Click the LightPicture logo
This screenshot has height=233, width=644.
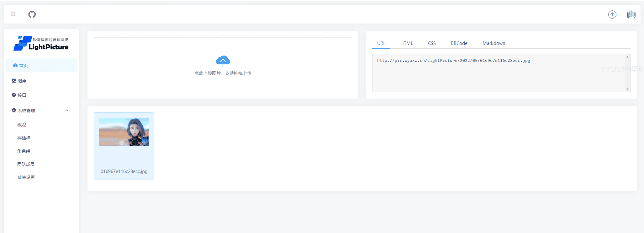click(41, 43)
